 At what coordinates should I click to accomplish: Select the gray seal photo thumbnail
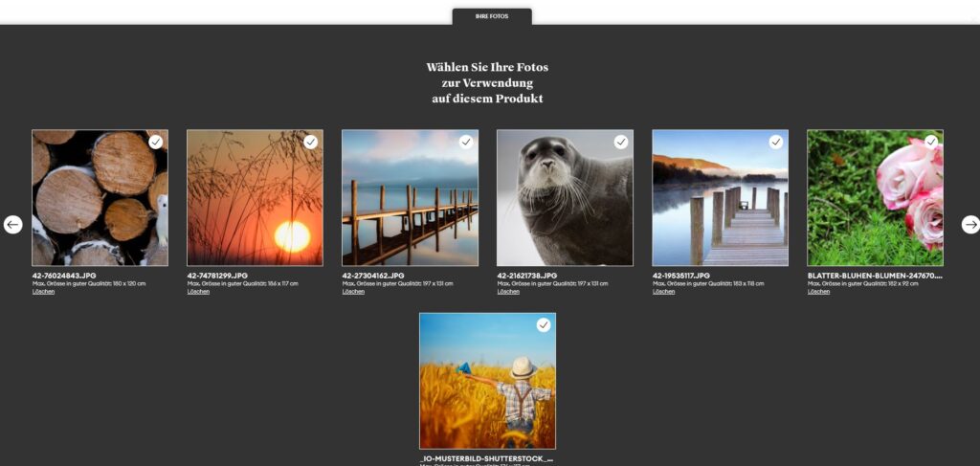(565, 206)
